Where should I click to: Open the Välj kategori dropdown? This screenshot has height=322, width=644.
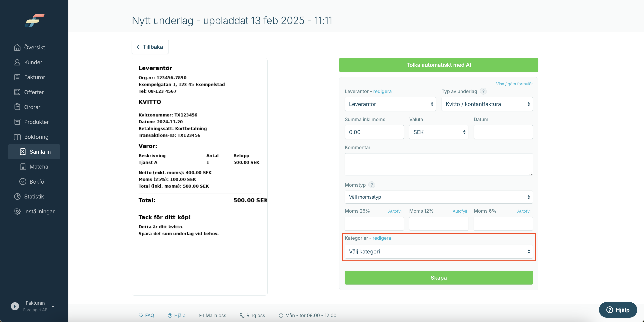coord(439,252)
